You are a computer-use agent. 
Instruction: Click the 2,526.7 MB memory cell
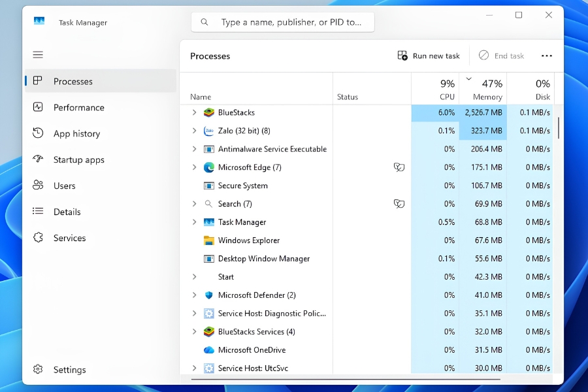[483, 112]
